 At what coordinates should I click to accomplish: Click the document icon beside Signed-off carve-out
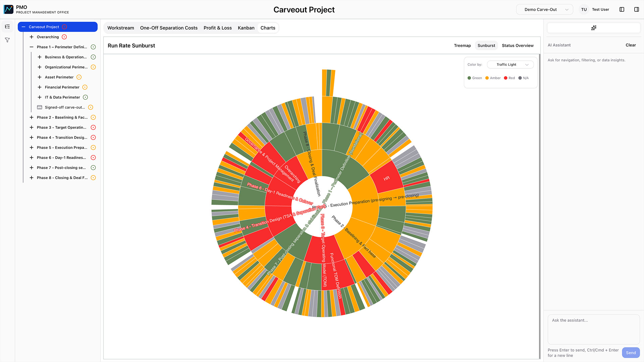39,107
